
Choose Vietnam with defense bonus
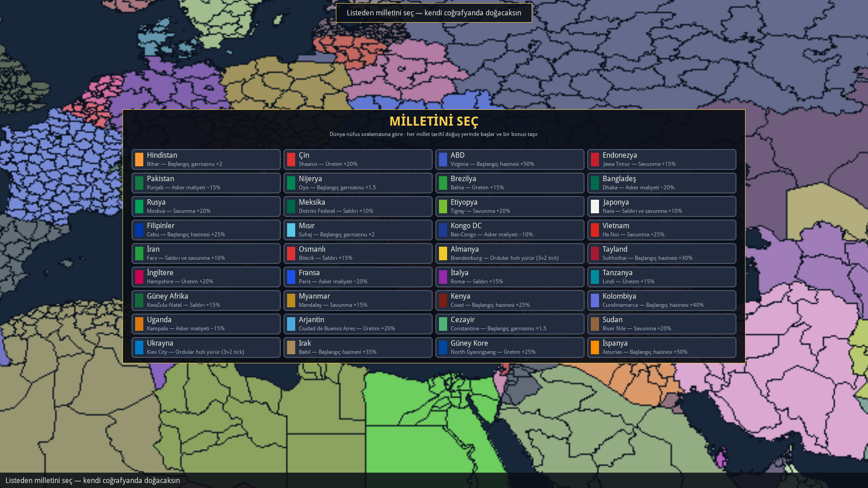tap(662, 230)
